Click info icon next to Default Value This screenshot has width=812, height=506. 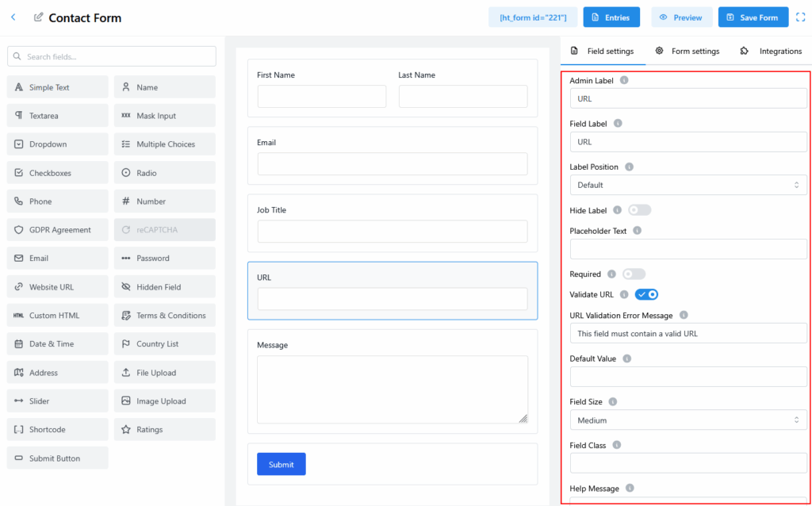click(626, 358)
